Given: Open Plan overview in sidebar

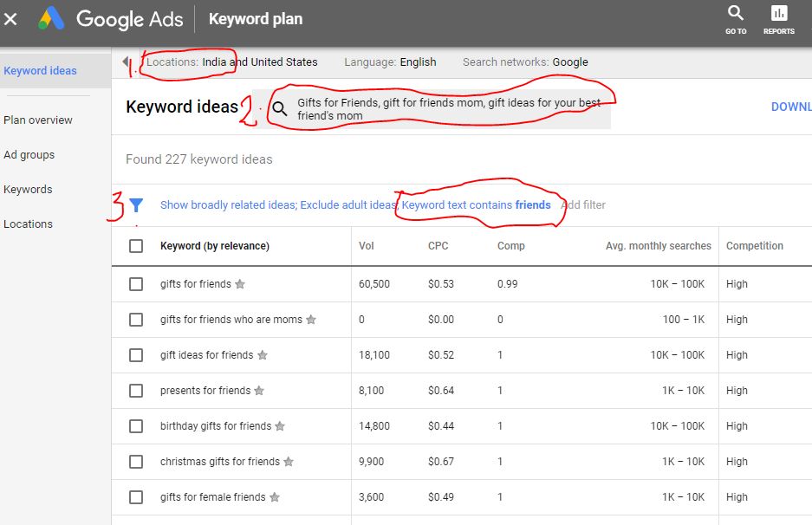Looking at the screenshot, I should 38,120.
